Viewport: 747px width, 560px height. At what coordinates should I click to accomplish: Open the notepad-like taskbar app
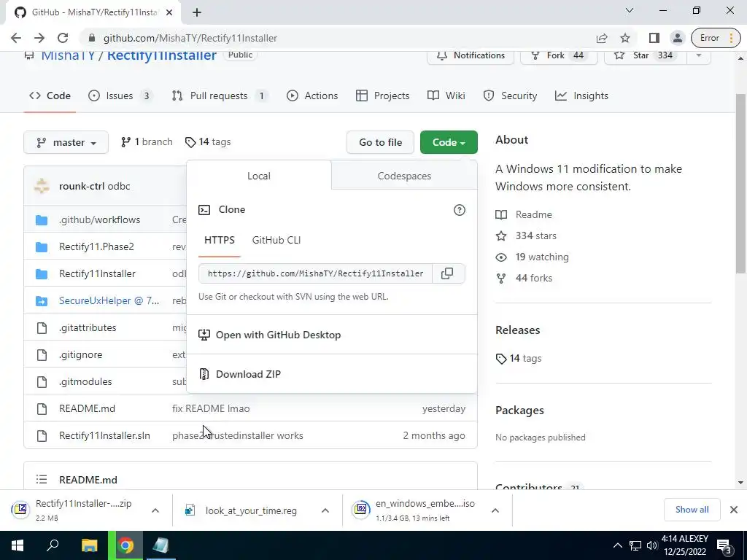tap(161, 545)
